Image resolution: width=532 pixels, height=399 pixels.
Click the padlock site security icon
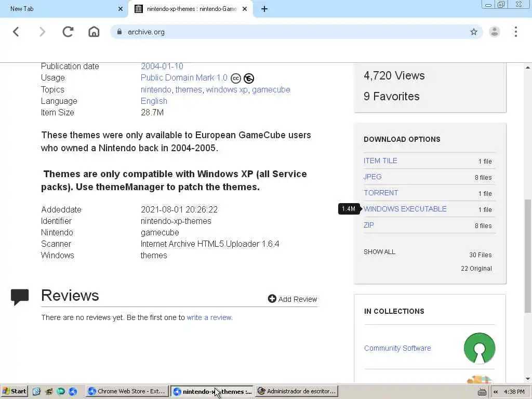(x=119, y=32)
